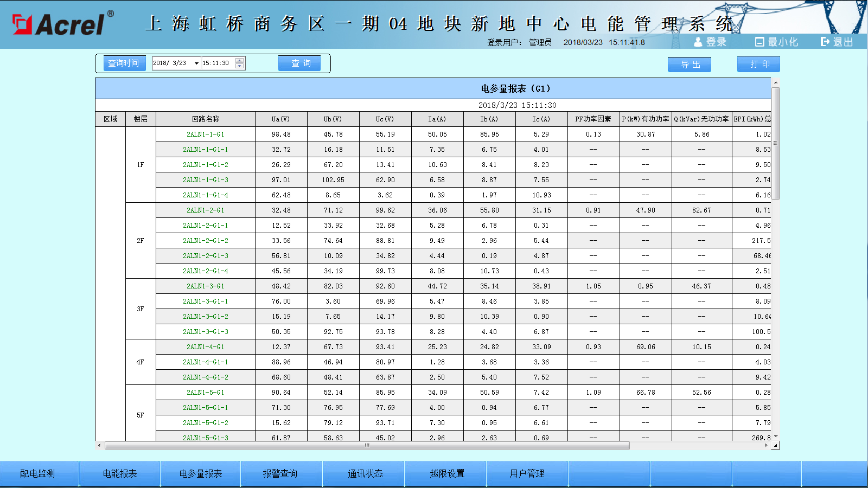868x488 pixels.
Task: Increase query time with up spinner
Action: (239, 60)
